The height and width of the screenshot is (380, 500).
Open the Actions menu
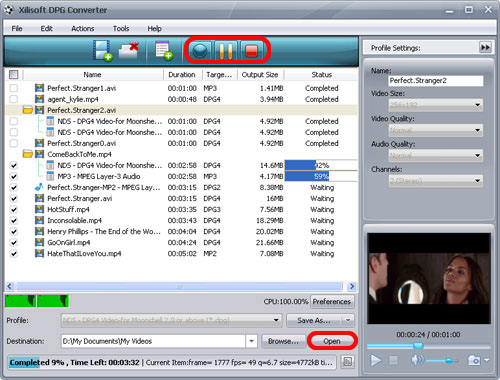83,29
